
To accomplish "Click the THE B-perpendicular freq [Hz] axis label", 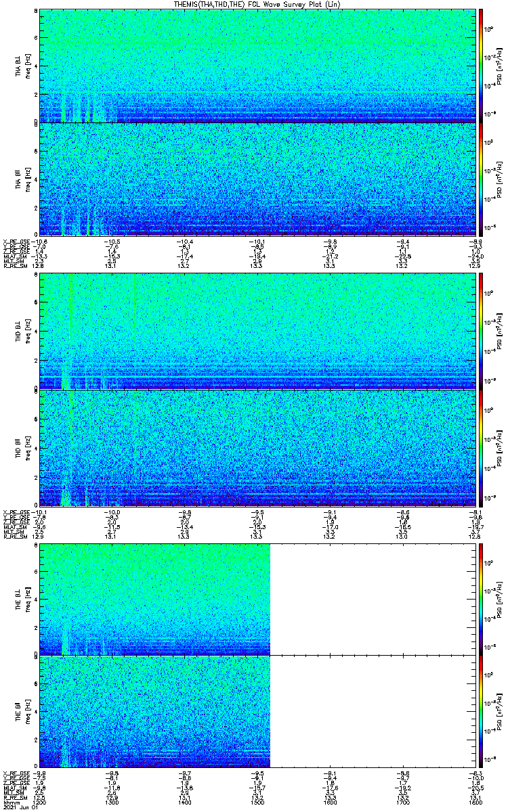I will 28,600.
